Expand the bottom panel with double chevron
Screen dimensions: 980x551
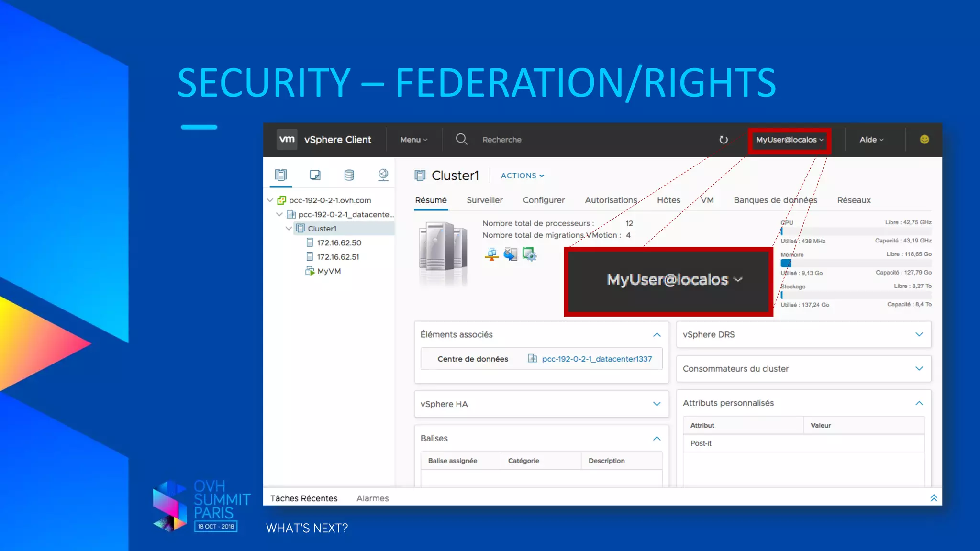pyautogui.click(x=934, y=498)
